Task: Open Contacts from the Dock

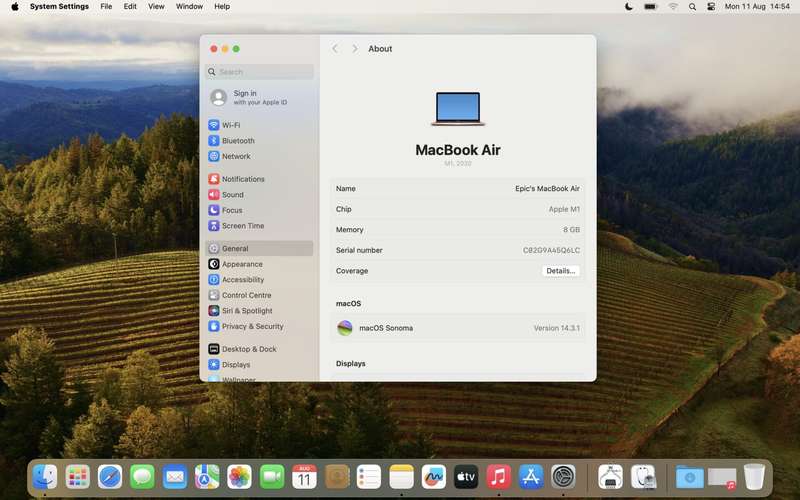Action: [337, 477]
